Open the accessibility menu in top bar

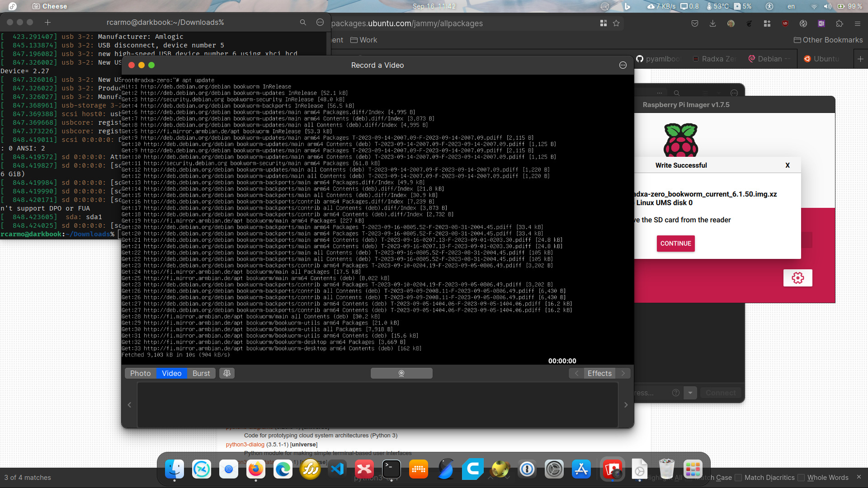[769, 6]
